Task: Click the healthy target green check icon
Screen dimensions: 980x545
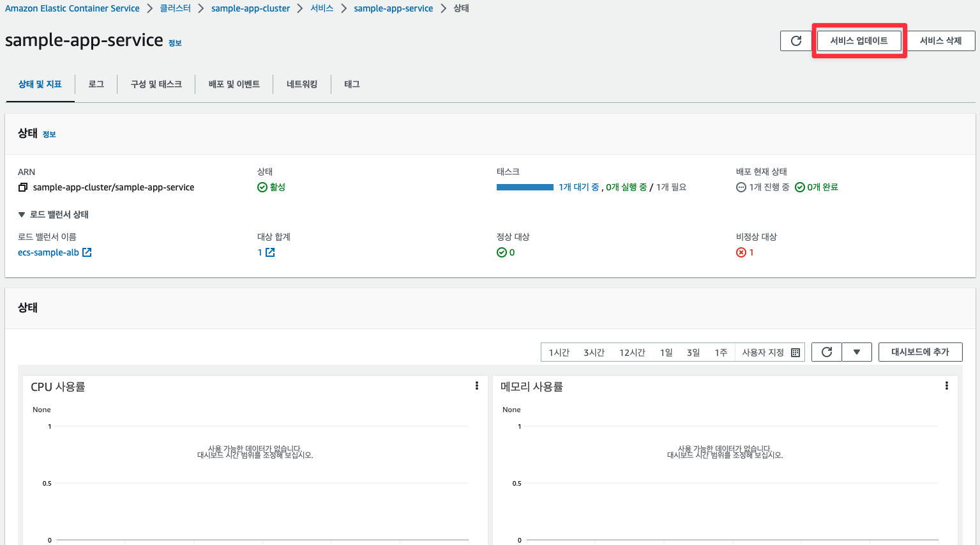Action: [502, 252]
